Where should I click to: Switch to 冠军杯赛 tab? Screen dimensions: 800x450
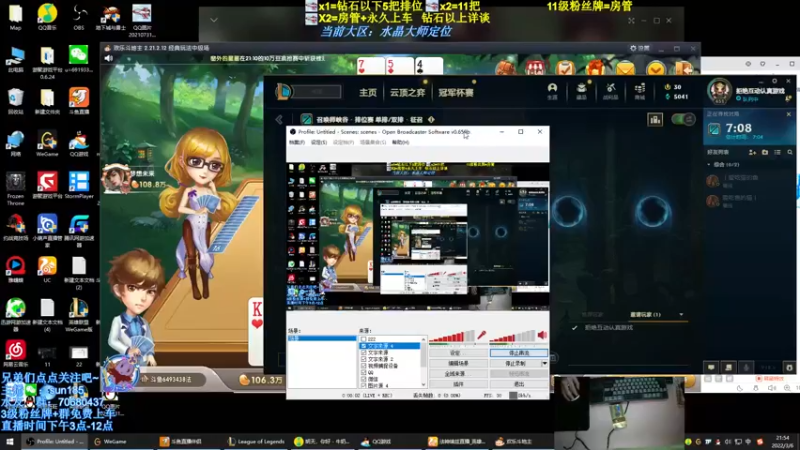point(456,92)
